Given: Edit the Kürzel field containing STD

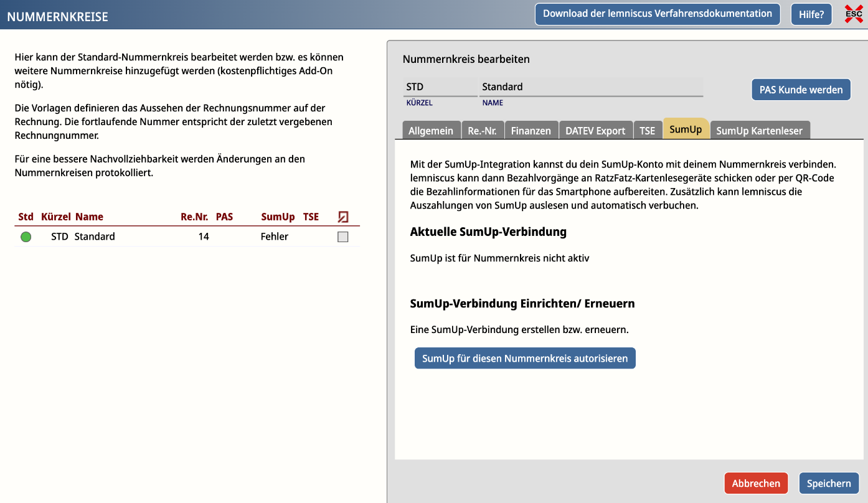Looking at the screenshot, I should 440,87.
